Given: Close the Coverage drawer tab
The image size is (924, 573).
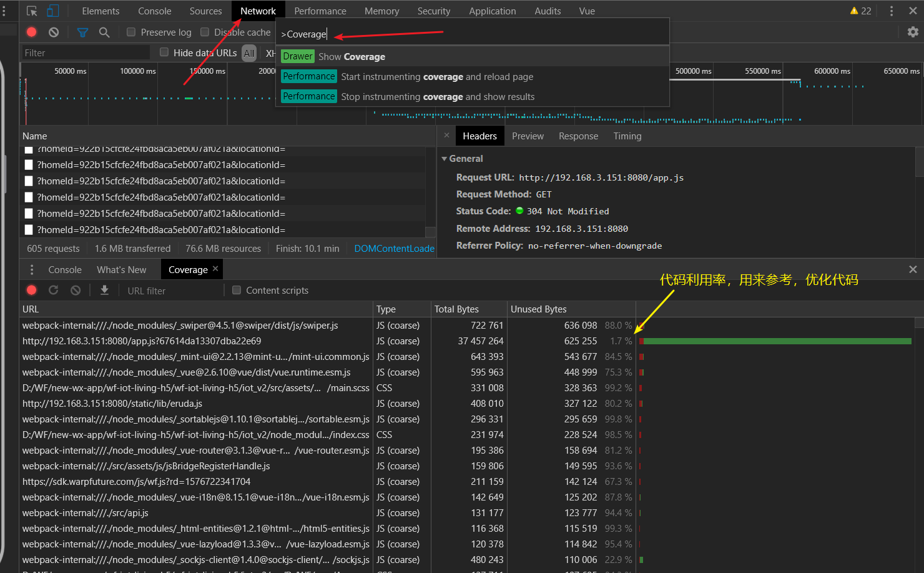Looking at the screenshot, I should [215, 269].
